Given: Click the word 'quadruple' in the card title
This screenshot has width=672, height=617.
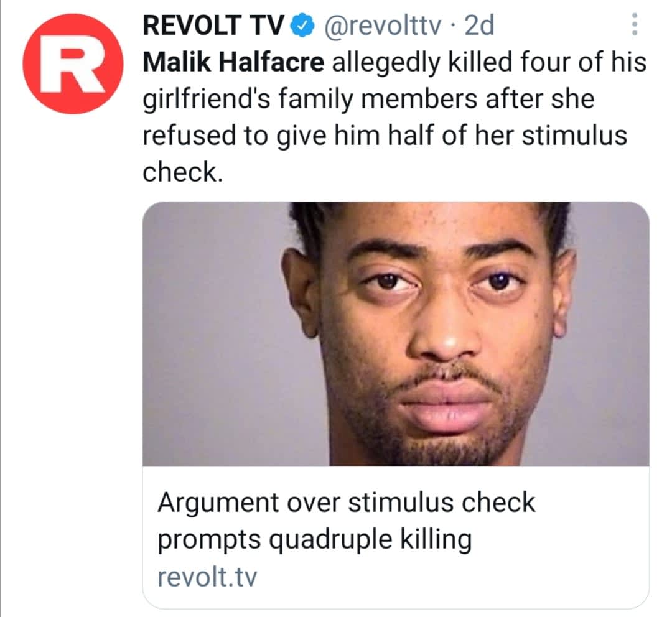Looking at the screenshot, I should tap(330, 540).
